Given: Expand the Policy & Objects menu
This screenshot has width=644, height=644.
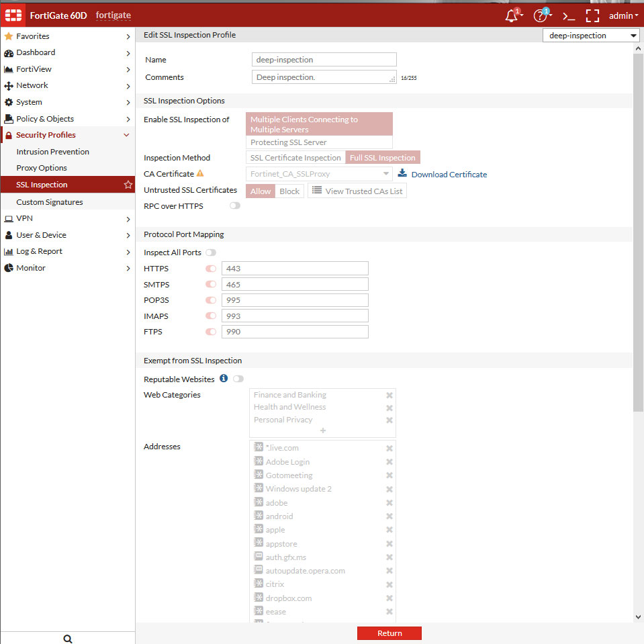Looking at the screenshot, I should pyautogui.click(x=67, y=119).
